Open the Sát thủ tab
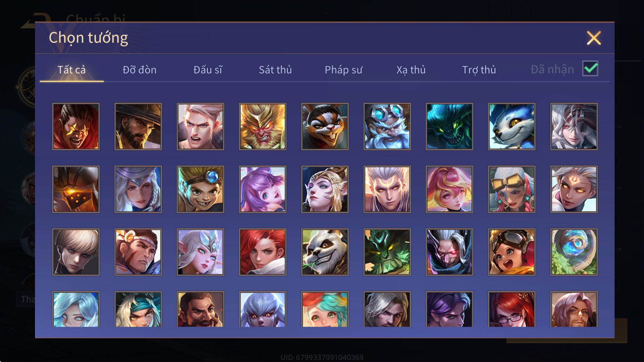 click(275, 70)
